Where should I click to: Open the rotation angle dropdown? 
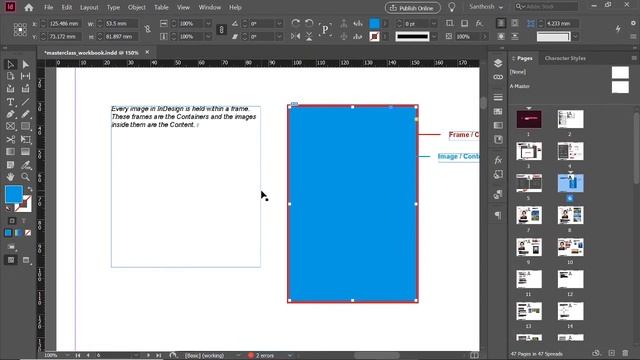(x=279, y=24)
